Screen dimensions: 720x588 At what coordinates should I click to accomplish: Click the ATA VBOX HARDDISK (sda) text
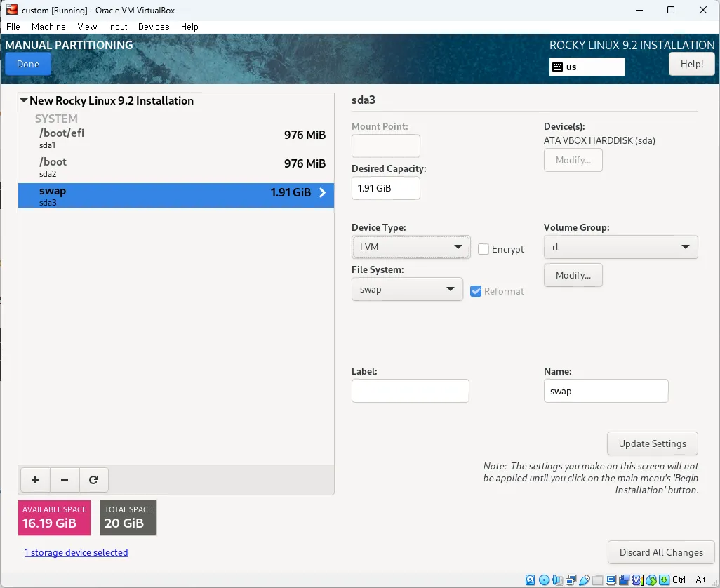click(599, 140)
